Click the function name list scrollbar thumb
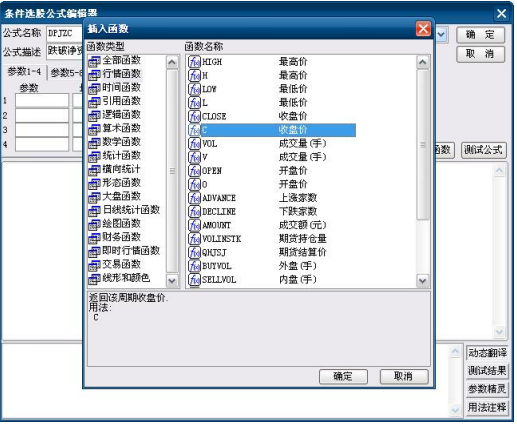The height and width of the screenshot is (424, 517). (423, 145)
